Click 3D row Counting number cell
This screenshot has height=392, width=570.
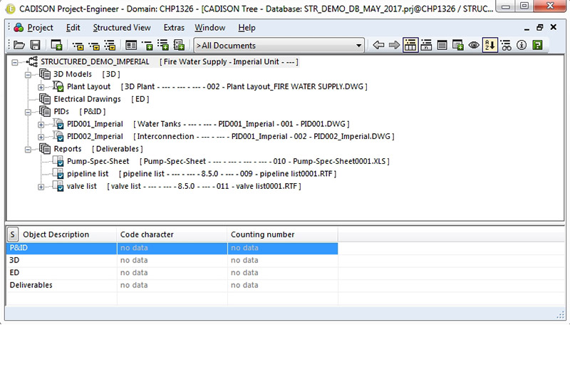(282, 260)
